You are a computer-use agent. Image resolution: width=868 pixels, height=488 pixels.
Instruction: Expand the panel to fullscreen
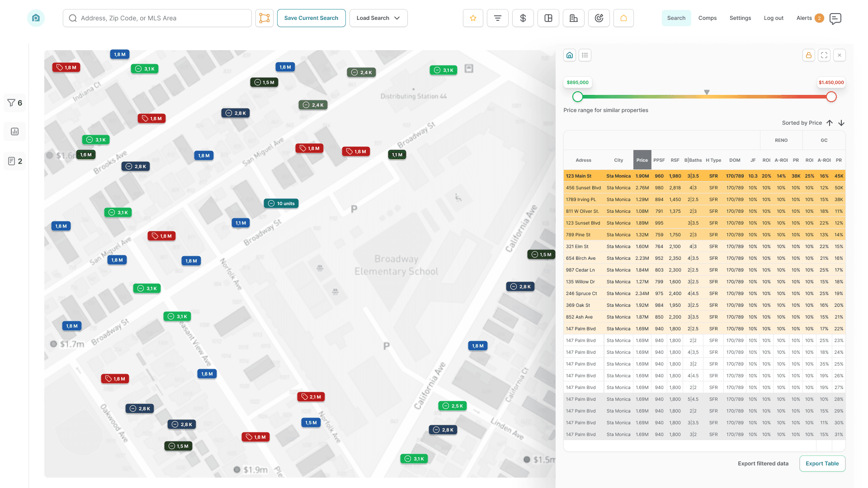click(824, 55)
